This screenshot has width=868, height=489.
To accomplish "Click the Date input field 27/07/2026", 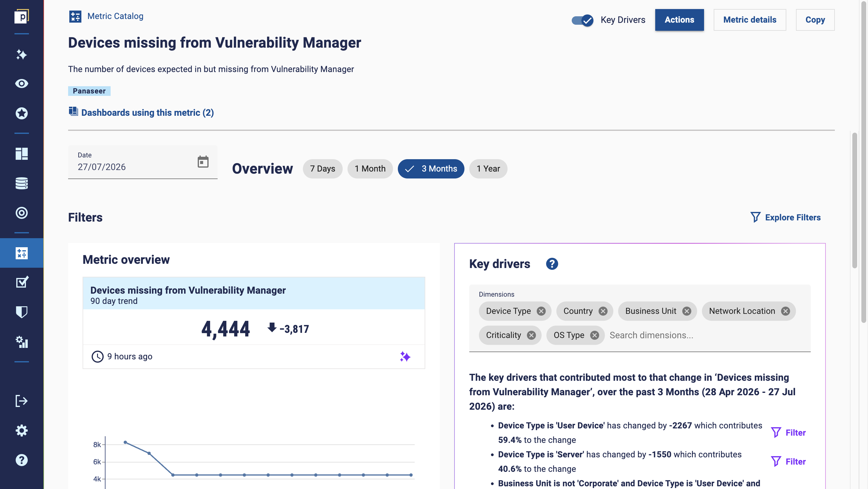I will 143,162.
